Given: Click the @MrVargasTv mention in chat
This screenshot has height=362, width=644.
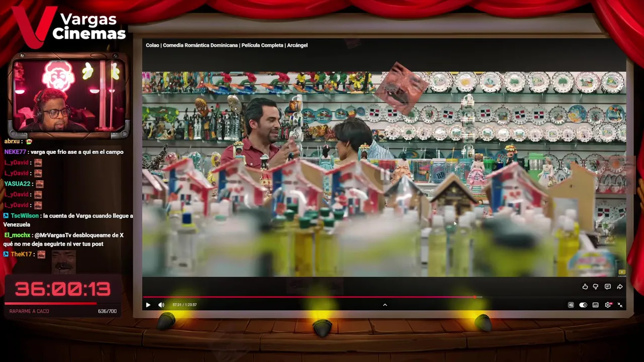Looking at the screenshot, I should 52,235.
